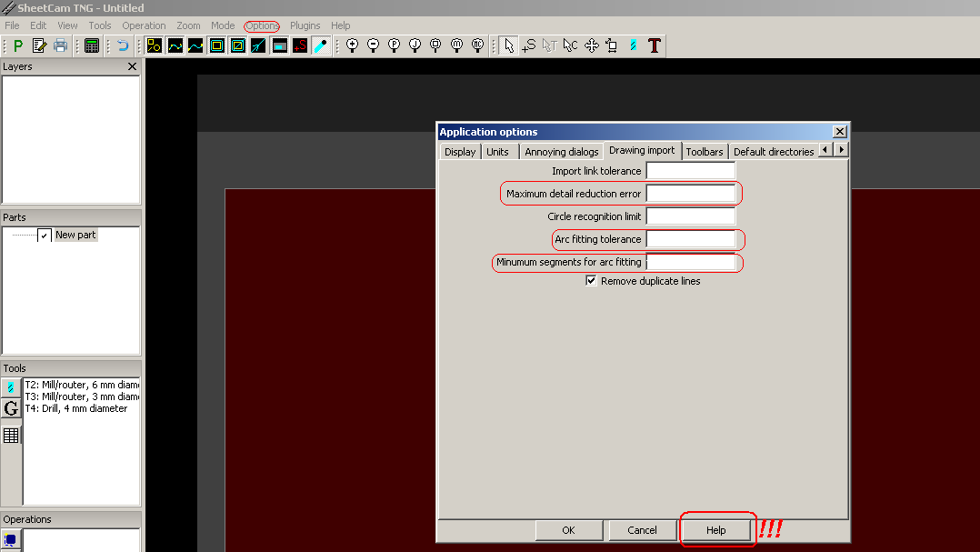
Task: Toggle the yellow square-and-circle shapes display icon
Action: 154,45
